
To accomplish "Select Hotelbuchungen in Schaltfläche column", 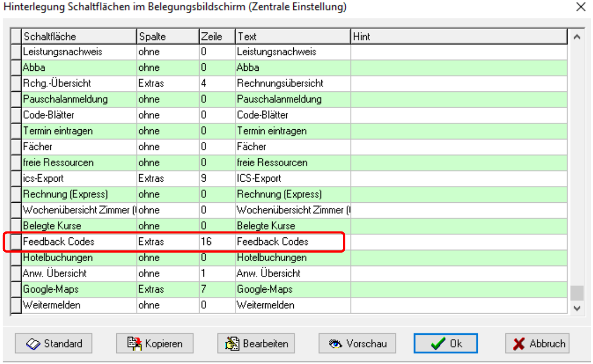I will tap(78, 258).
